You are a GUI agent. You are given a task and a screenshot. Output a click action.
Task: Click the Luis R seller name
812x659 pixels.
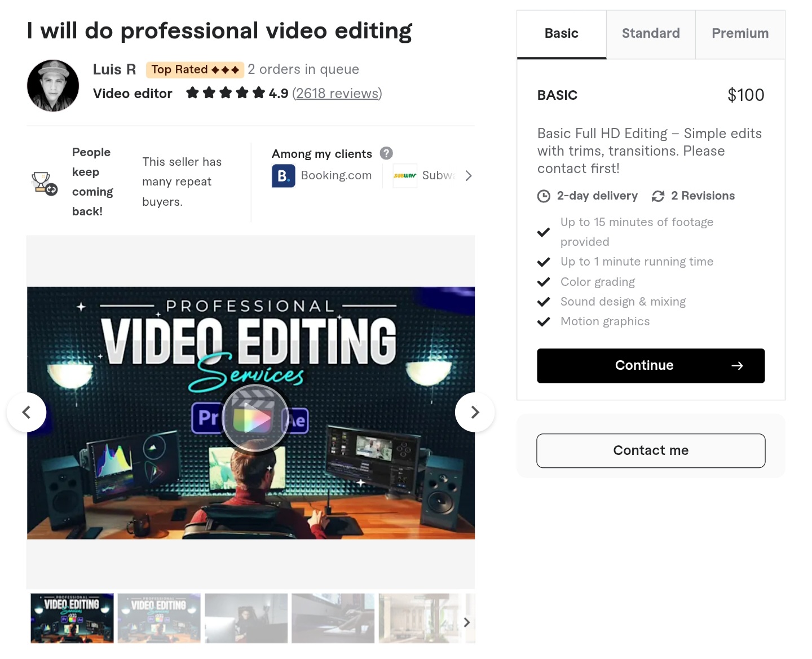[x=114, y=69]
